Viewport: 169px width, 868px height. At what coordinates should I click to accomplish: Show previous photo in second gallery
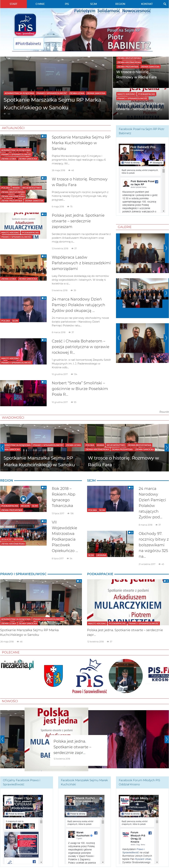pos(118,293)
